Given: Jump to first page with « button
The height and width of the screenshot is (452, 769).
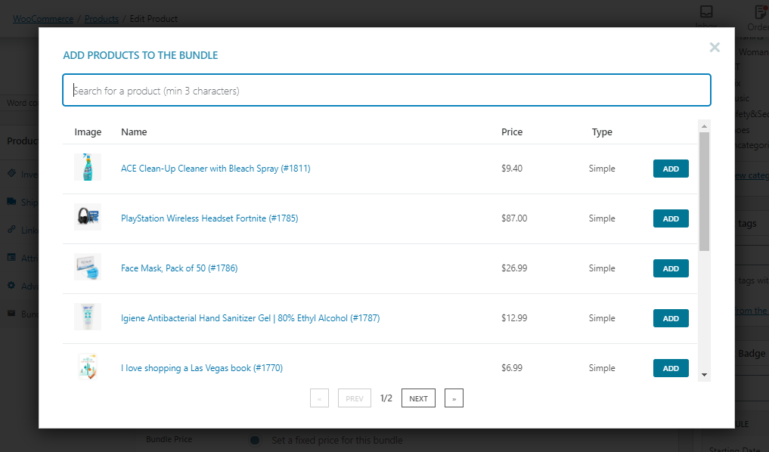Looking at the screenshot, I should point(319,398).
